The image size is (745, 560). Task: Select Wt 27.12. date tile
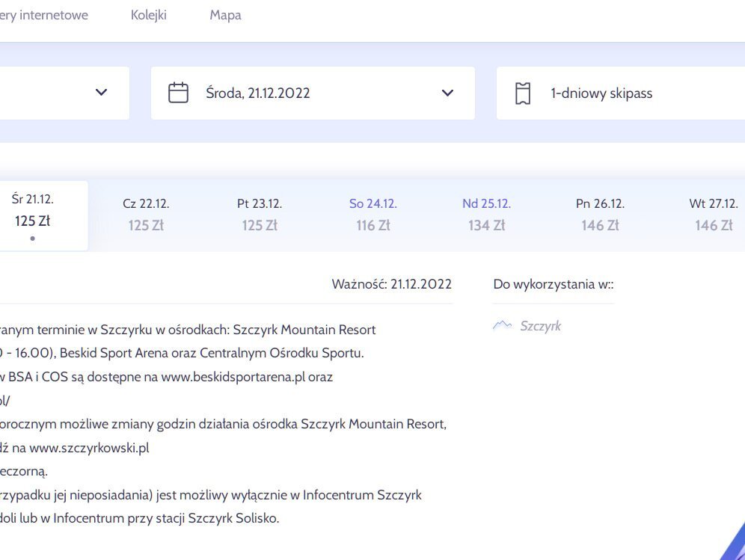click(714, 215)
